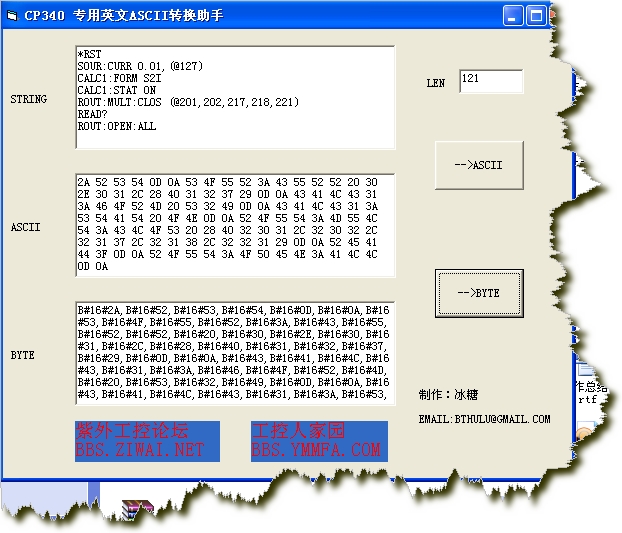The width and height of the screenshot is (622, 533).
Task: Click the app icon in title bar
Action: 13,17
